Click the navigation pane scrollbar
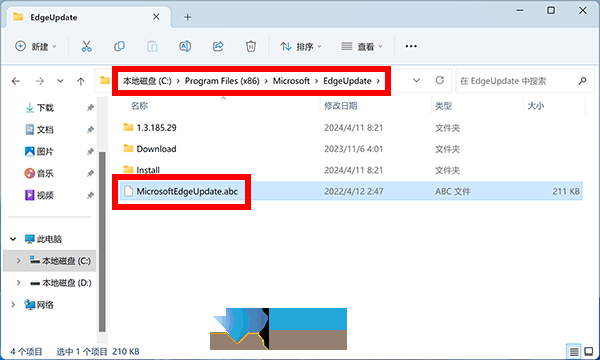 point(102,241)
